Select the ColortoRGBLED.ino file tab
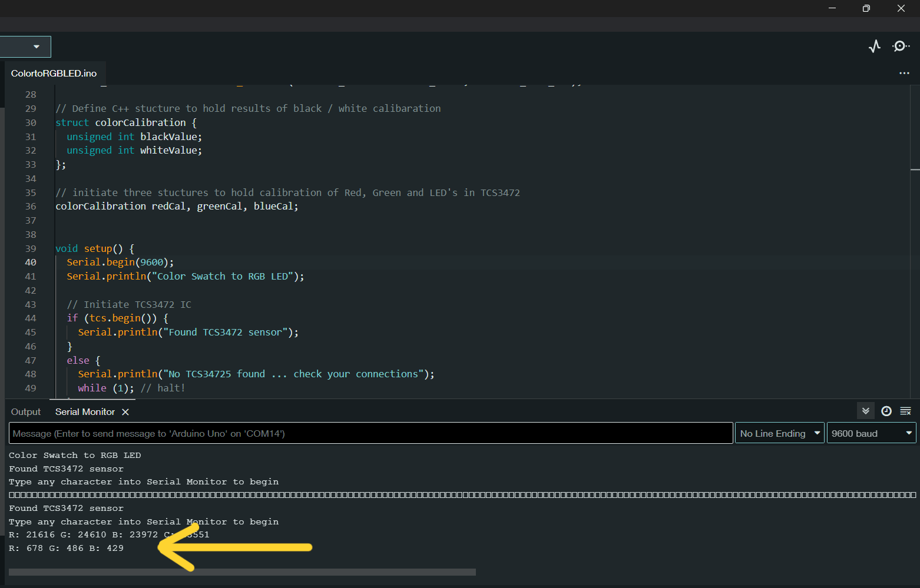The width and height of the screenshot is (920, 588). pyautogui.click(x=54, y=74)
